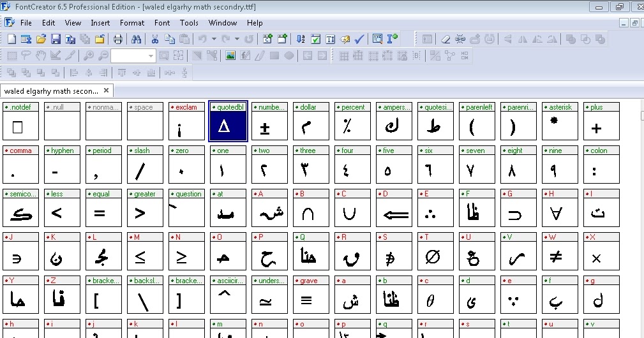Select the glyph cell labeled T
The image size is (644, 338).
pyautogui.click(x=435, y=251)
